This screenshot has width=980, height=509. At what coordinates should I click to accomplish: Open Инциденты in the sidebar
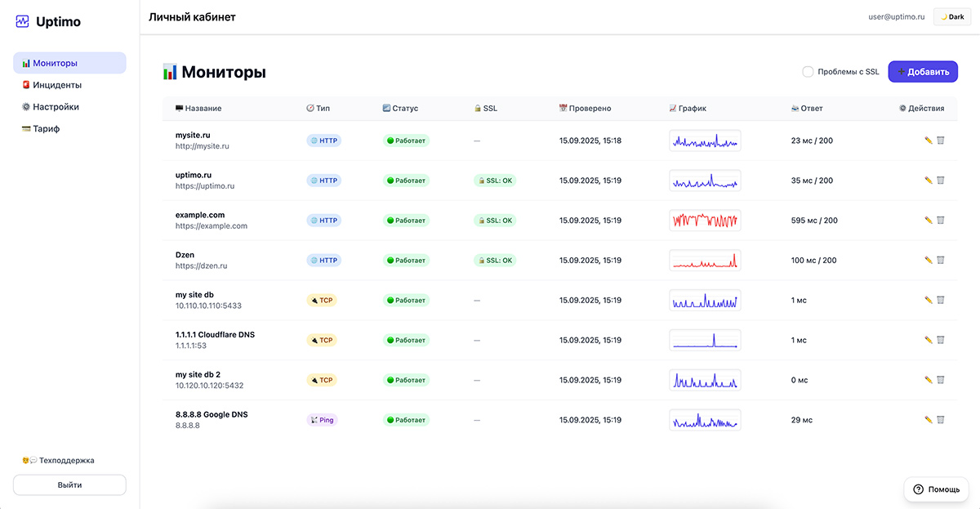click(x=56, y=85)
